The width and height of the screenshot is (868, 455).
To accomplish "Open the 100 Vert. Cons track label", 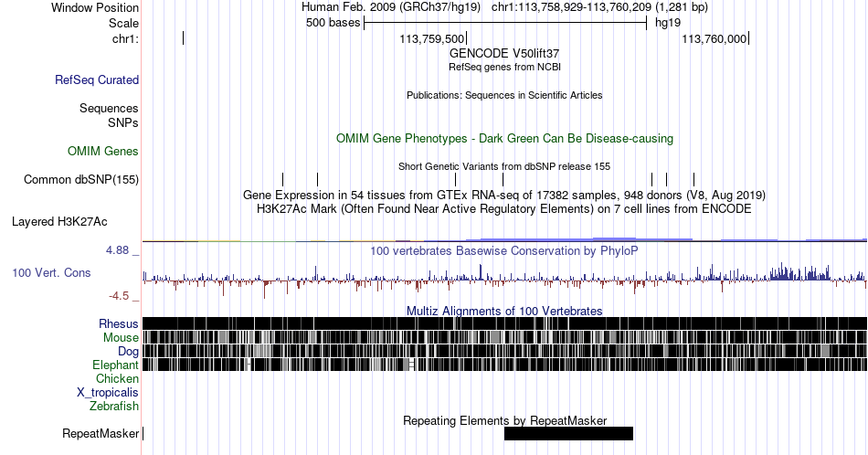I will coord(51,272).
